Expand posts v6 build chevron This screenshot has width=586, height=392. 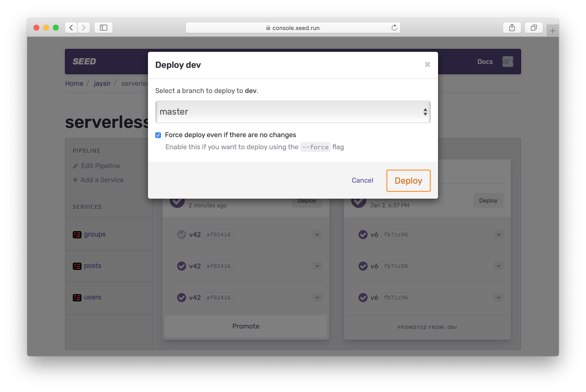click(x=498, y=266)
